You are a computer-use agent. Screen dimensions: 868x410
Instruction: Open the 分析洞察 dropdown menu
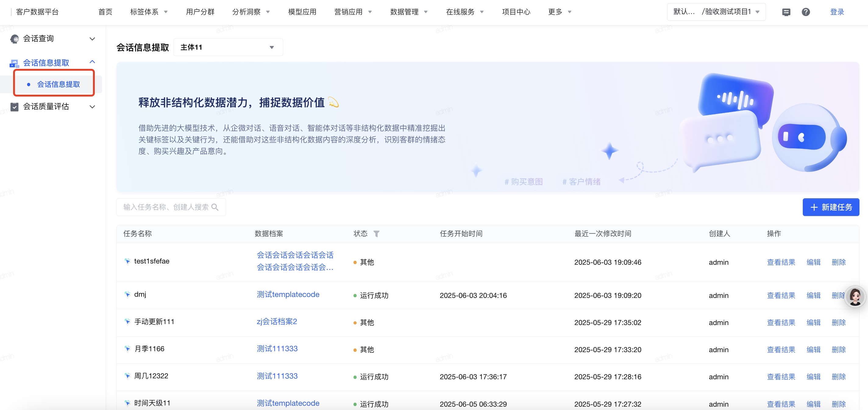tap(251, 12)
